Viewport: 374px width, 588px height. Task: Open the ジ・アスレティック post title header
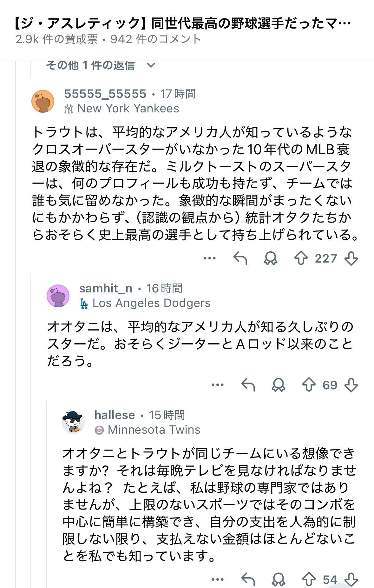(x=182, y=23)
